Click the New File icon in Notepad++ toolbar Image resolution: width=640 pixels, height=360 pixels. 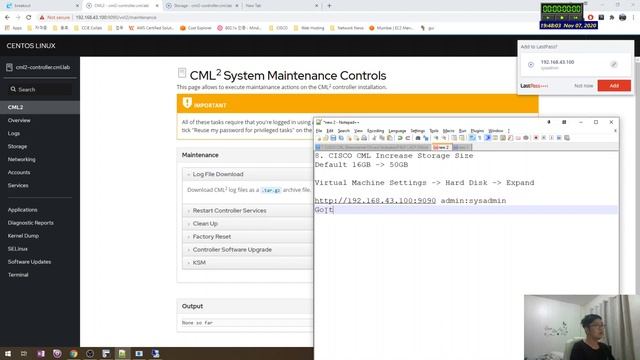point(319,138)
